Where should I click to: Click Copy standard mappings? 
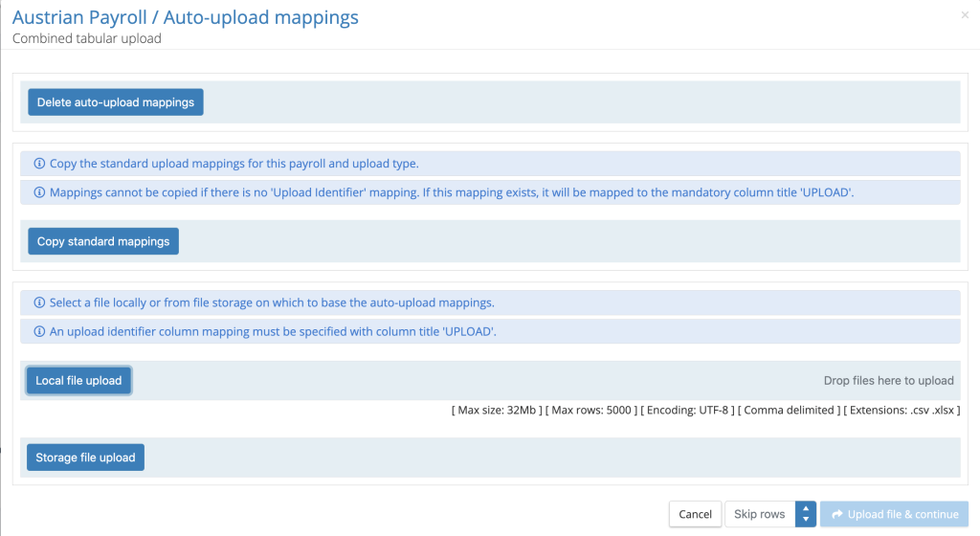103,241
